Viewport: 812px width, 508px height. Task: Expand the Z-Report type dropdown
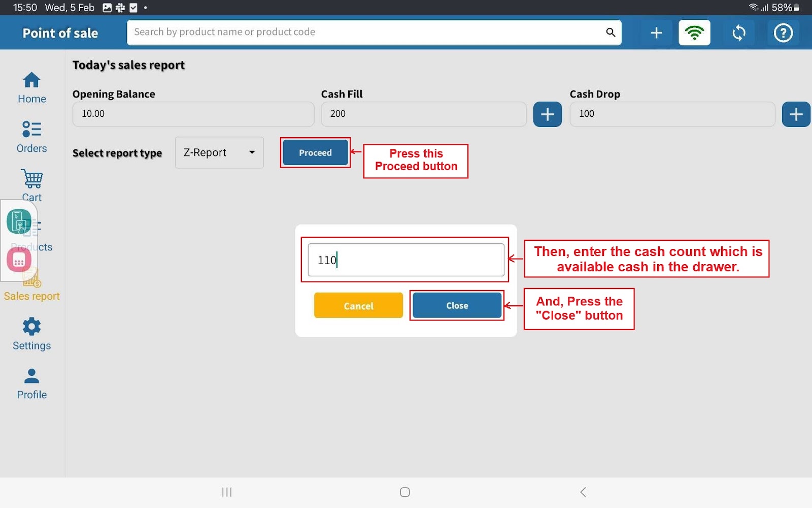click(219, 152)
